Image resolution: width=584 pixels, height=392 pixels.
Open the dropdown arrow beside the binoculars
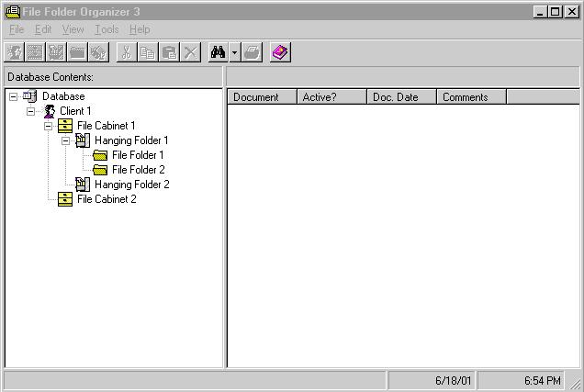tap(234, 52)
